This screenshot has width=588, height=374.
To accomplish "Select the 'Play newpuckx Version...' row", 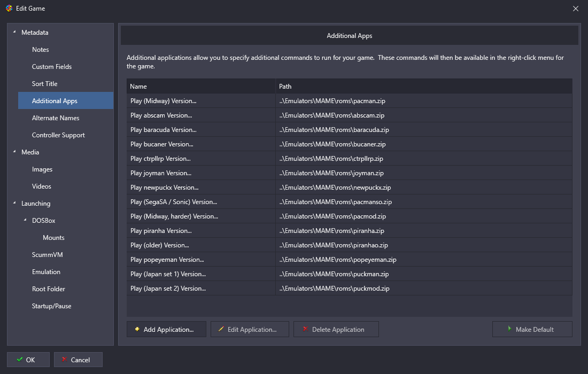I will 350,188.
